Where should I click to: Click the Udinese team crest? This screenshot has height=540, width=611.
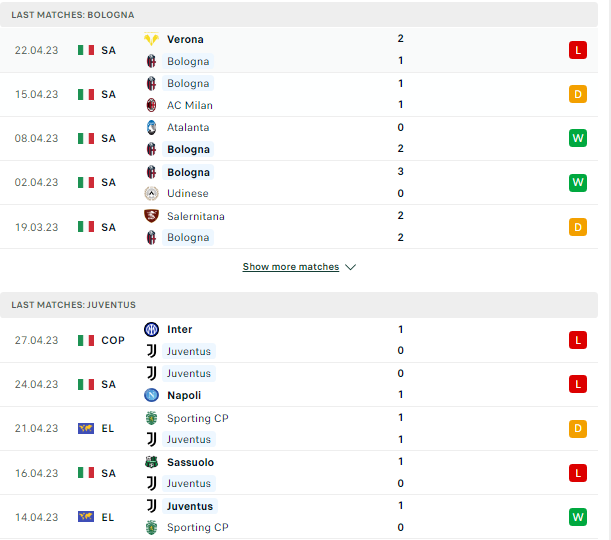click(x=151, y=193)
